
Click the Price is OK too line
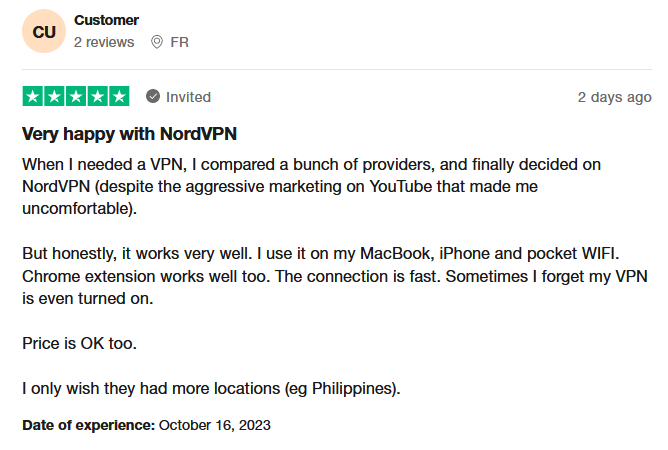(x=79, y=343)
